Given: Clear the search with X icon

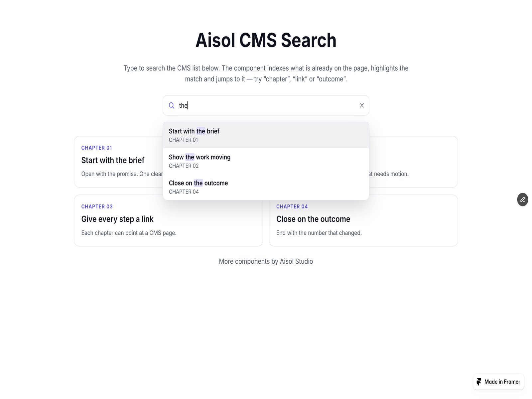Looking at the screenshot, I should (x=362, y=105).
